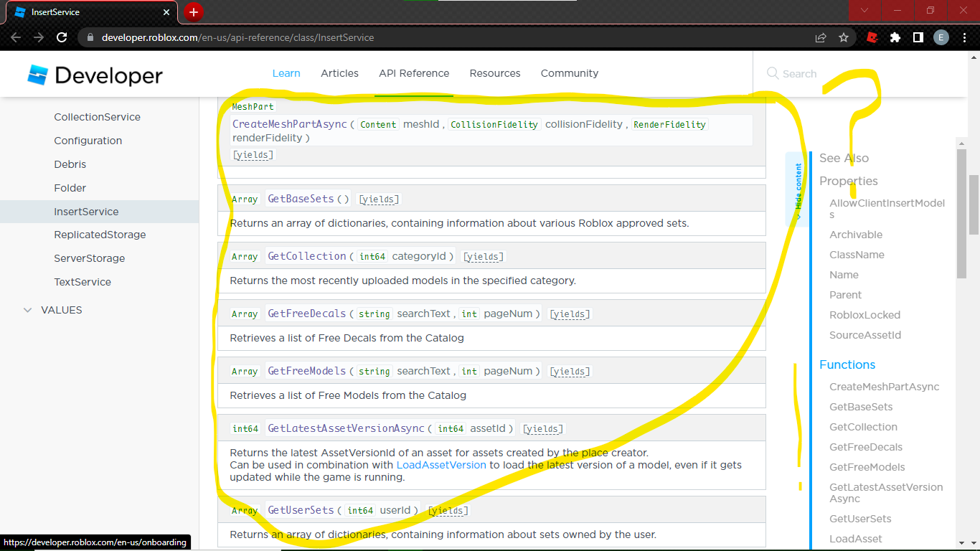Jump to See Also section
This screenshot has height=551, width=980.
[x=844, y=158]
